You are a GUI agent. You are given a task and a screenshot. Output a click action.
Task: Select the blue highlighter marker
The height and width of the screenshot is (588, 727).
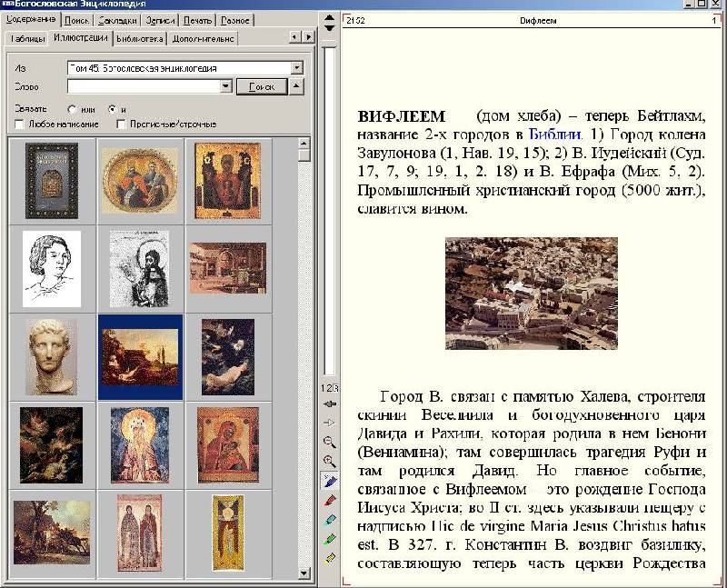(329, 480)
